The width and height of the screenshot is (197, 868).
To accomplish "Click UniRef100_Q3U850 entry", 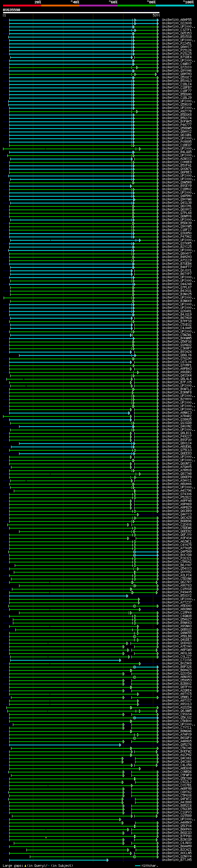I will (x=177, y=233).
